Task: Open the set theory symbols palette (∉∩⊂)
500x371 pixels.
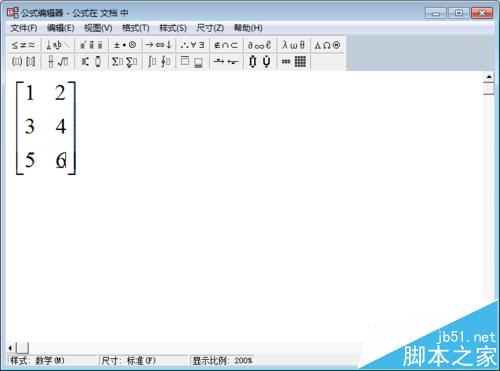Action: tap(226, 45)
